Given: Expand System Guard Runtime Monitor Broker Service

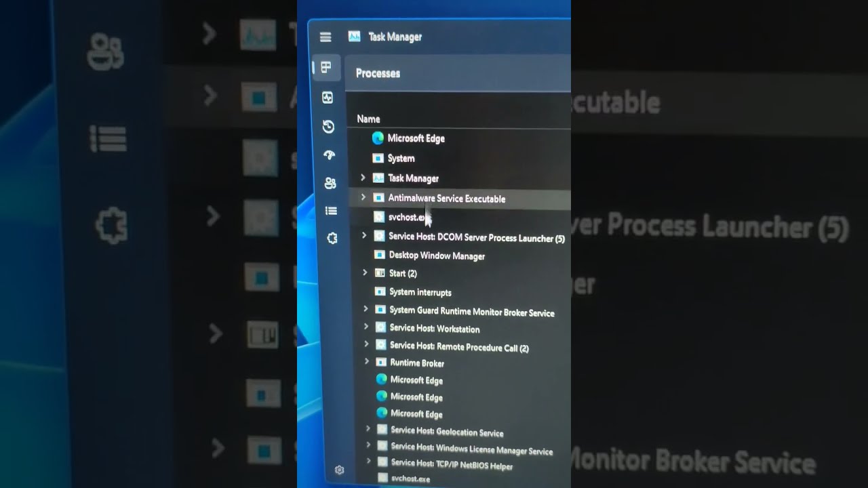Looking at the screenshot, I should [x=366, y=309].
